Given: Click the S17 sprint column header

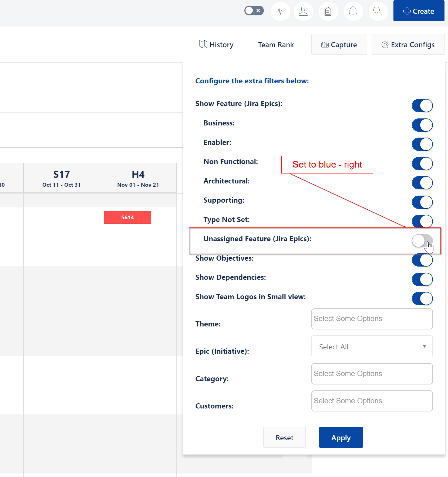Looking at the screenshot, I should (x=62, y=178).
